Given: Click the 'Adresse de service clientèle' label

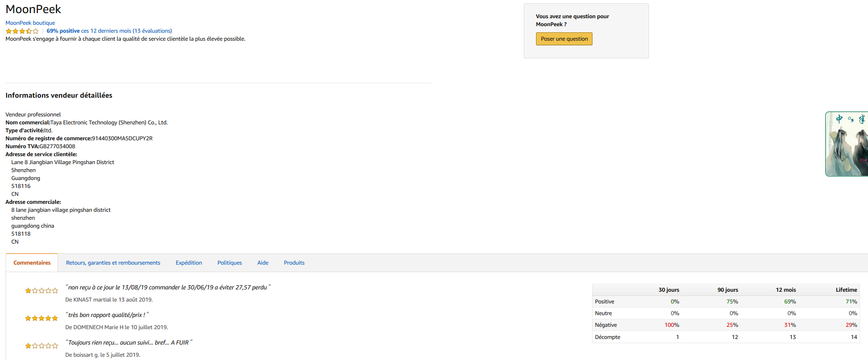Looking at the screenshot, I should [x=41, y=154].
